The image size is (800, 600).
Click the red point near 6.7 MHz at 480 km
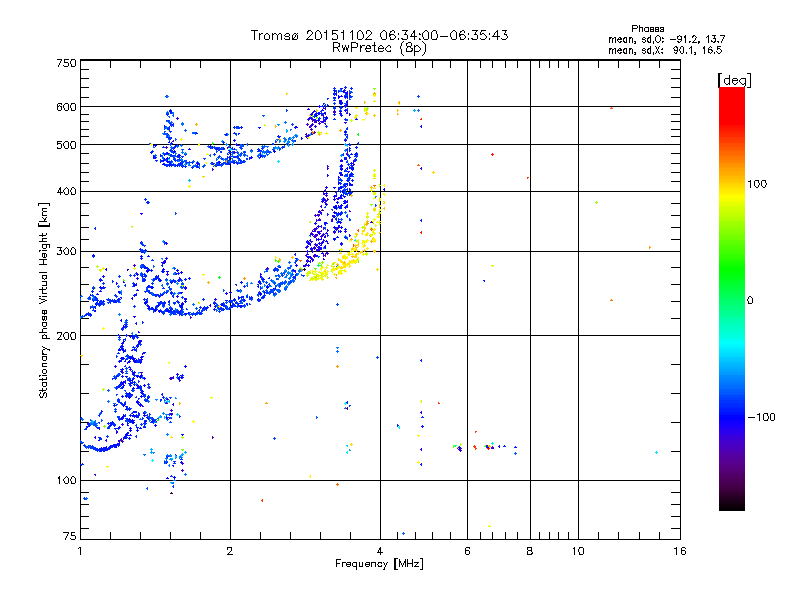coord(492,155)
